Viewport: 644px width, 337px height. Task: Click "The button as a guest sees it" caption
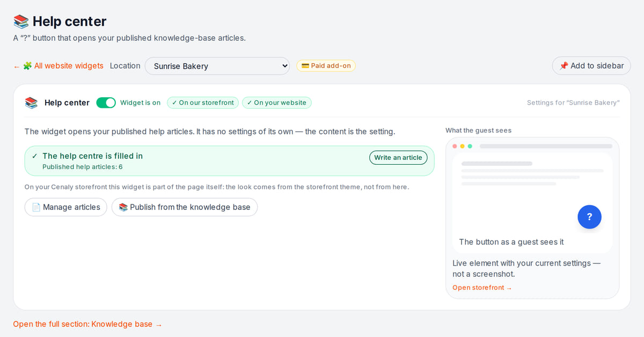[511, 242]
